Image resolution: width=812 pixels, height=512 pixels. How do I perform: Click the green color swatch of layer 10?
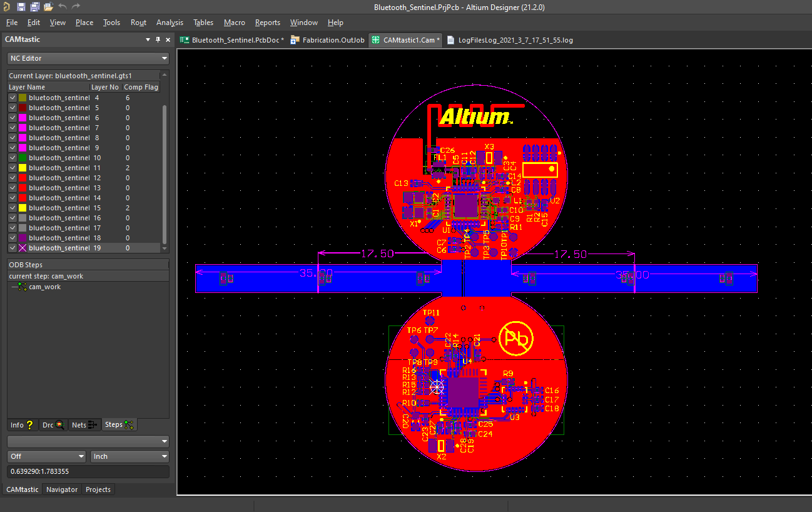tap(23, 158)
